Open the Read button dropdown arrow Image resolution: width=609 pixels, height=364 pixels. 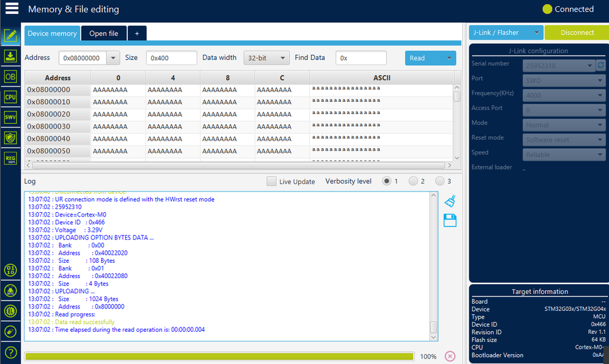pyautogui.click(x=449, y=58)
